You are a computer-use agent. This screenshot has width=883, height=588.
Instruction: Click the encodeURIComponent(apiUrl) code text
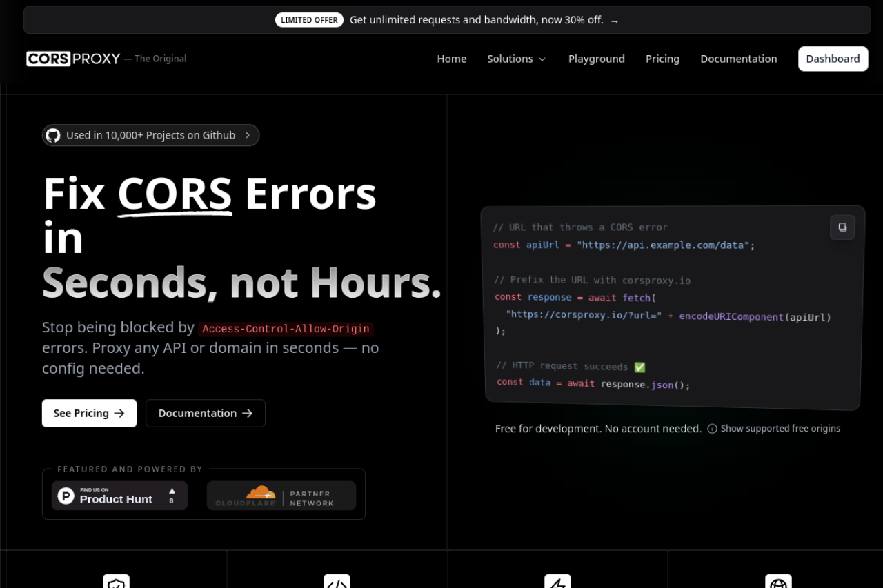[755, 317]
